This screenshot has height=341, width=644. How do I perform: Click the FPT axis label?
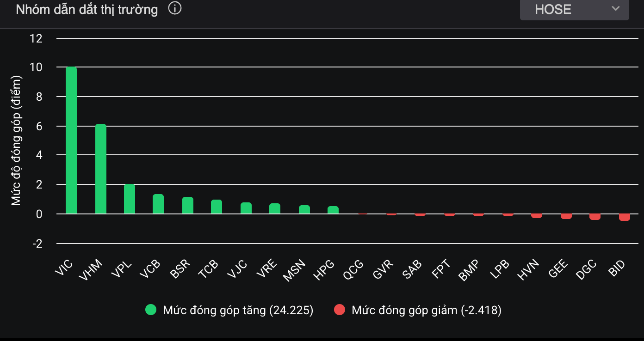(x=440, y=269)
